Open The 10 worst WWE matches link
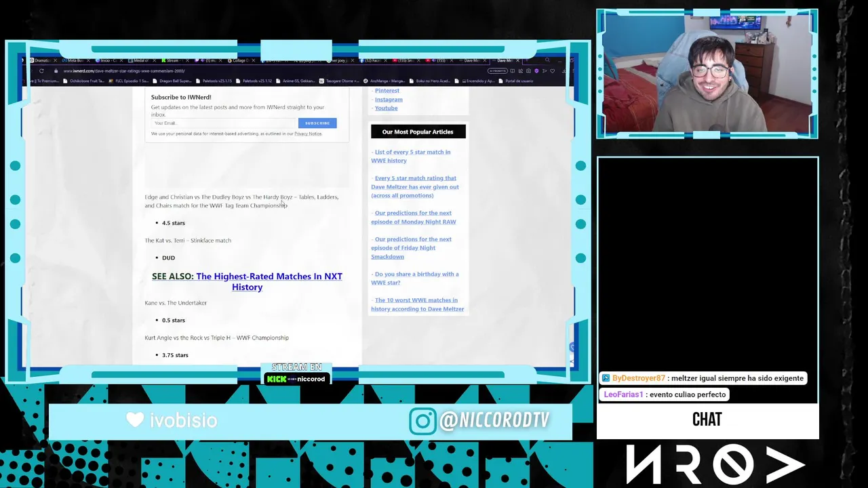The image size is (868, 488). pos(418,304)
